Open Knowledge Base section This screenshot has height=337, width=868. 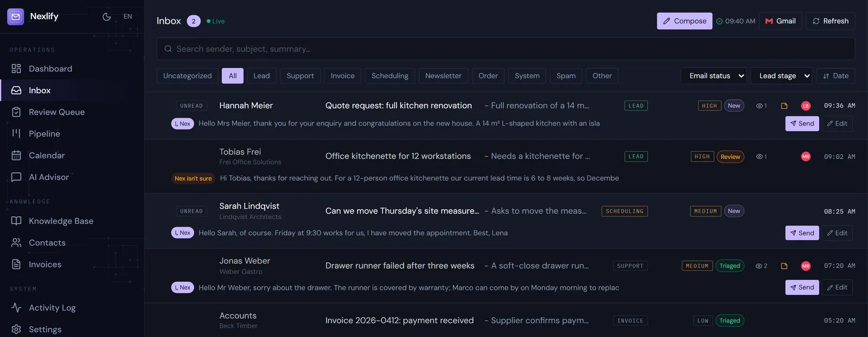[72, 221]
